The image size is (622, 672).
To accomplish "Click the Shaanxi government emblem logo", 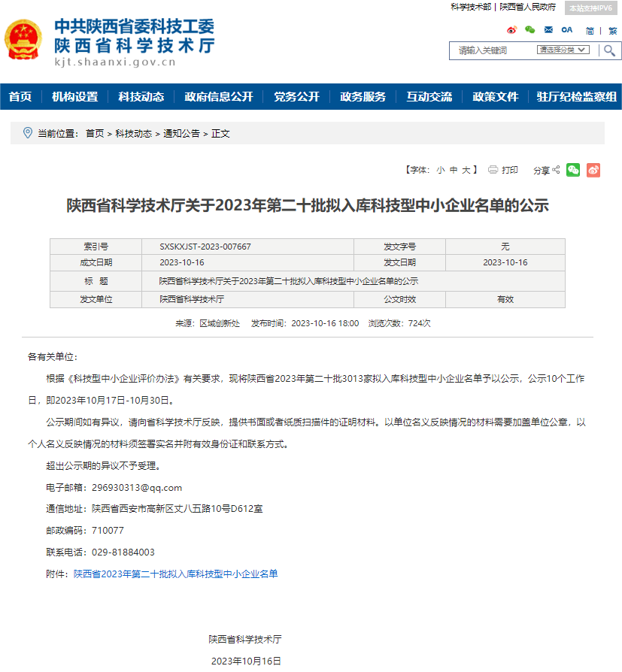I will coord(23,41).
